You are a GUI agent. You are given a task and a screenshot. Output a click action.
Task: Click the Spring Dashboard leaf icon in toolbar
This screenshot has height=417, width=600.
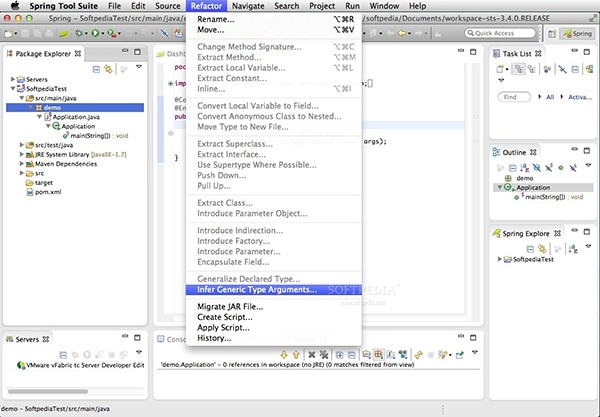click(64, 34)
